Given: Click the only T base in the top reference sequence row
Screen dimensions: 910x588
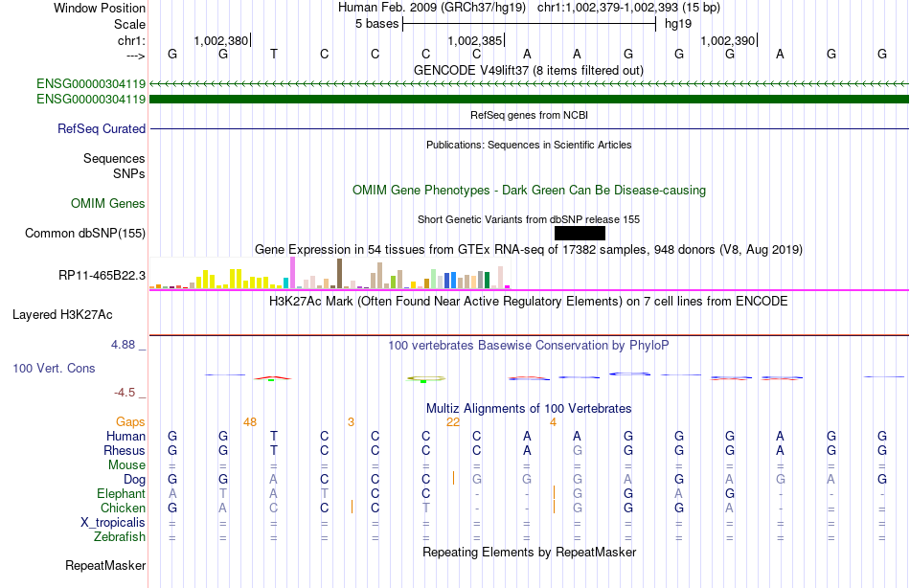Looking at the screenshot, I should pos(274,54).
